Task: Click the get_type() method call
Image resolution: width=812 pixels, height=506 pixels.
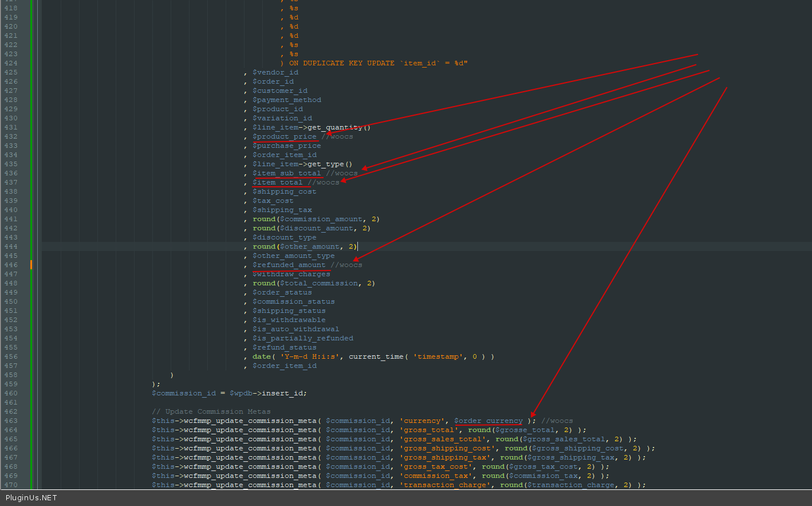Action: point(330,164)
